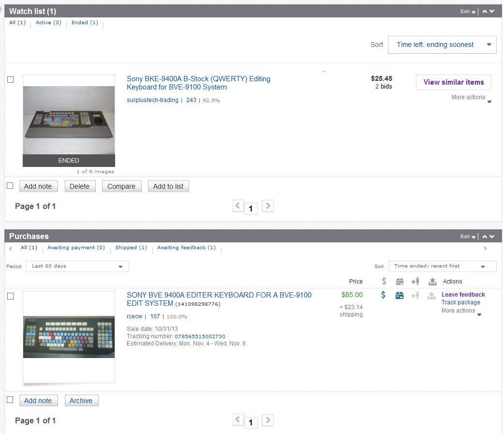Expand More actions for the purchased keyboard
The width and height of the screenshot is (504, 434).
(x=461, y=311)
